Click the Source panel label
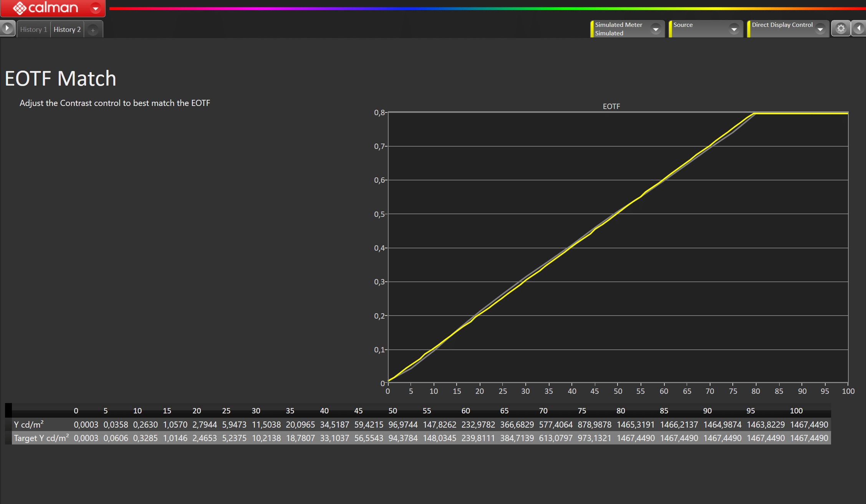Image resolution: width=866 pixels, height=504 pixels. pyautogui.click(x=683, y=25)
